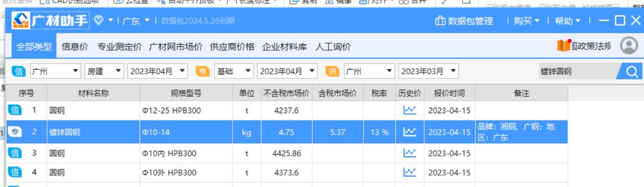This screenshot has height=187, width=644.
Task: Open the 2023年04月 dropdown next to 基础
Action: coord(287,71)
